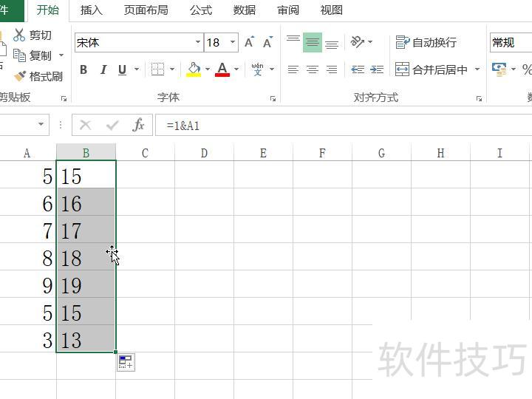Center text horizontally
532x399 pixels.
coord(313,70)
